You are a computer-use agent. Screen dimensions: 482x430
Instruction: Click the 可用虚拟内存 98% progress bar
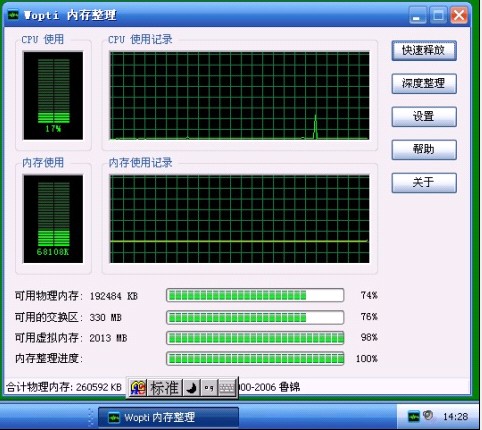click(x=255, y=338)
